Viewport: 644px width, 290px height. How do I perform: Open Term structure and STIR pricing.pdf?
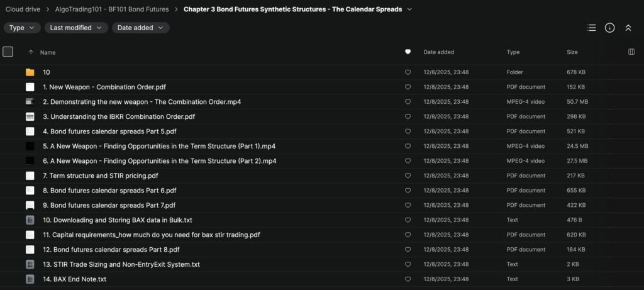point(100,176)
